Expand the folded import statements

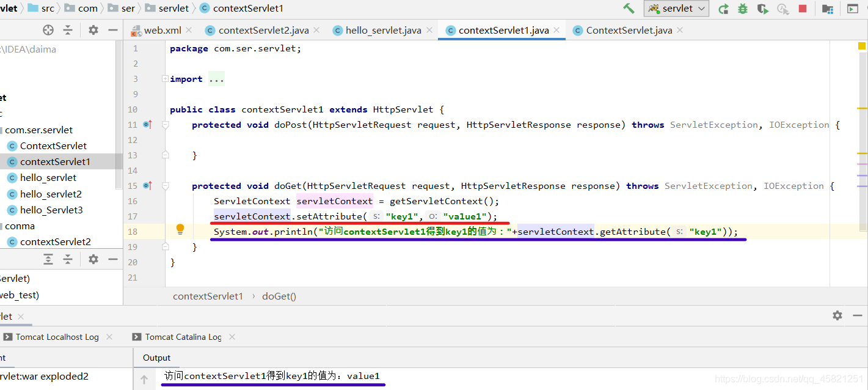point(165,79)
